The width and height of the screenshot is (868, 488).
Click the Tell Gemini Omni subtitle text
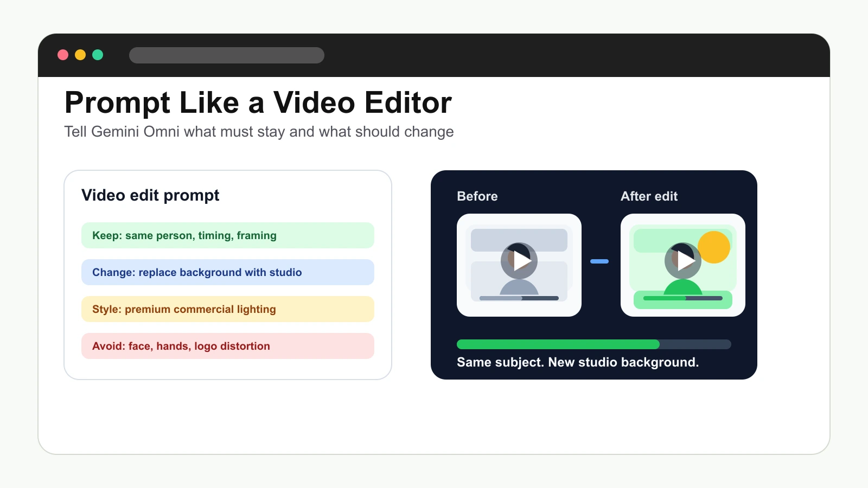pyautogui.click(x=259, y=132)
